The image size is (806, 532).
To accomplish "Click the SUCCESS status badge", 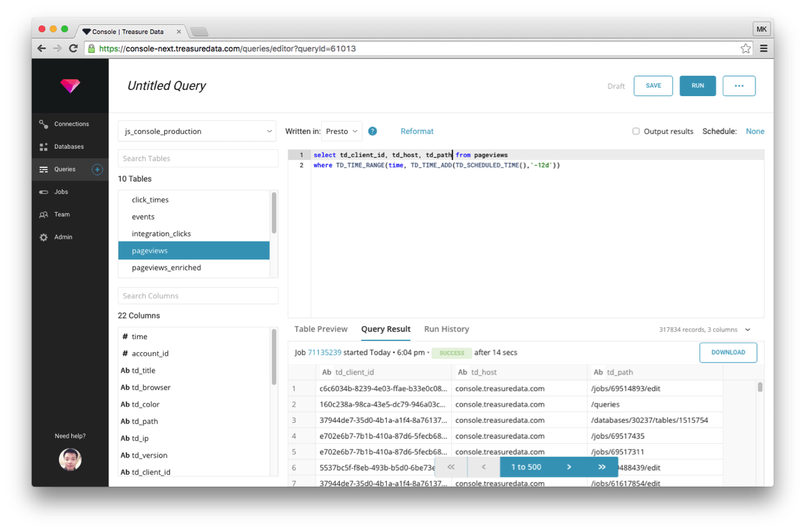I will point(451,353).
